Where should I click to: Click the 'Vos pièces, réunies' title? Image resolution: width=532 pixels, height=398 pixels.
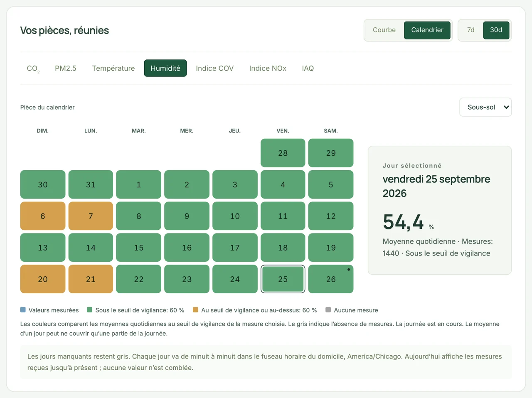64,30
